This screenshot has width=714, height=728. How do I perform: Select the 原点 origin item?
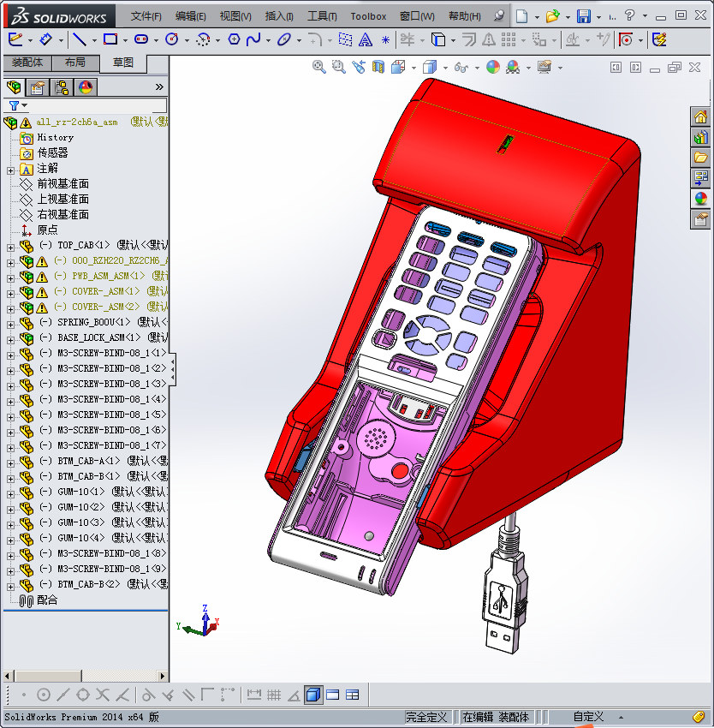(x=47, y=230)
